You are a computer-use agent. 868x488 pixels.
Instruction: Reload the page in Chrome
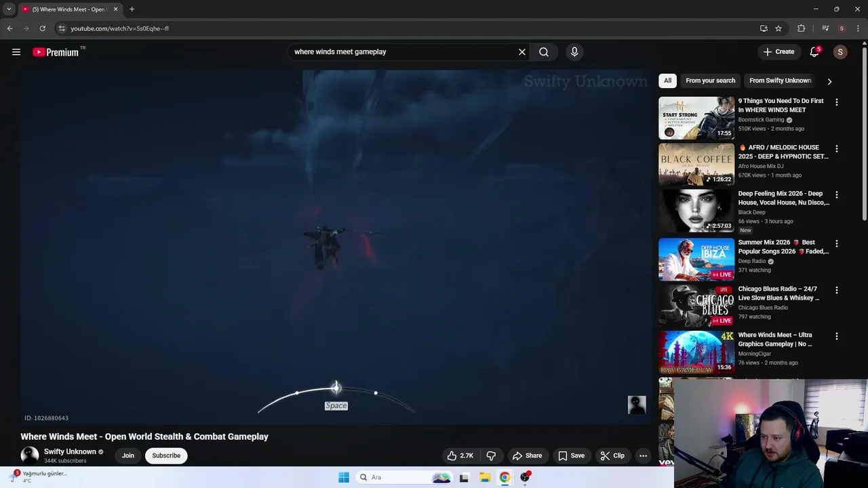click(42, 28)
